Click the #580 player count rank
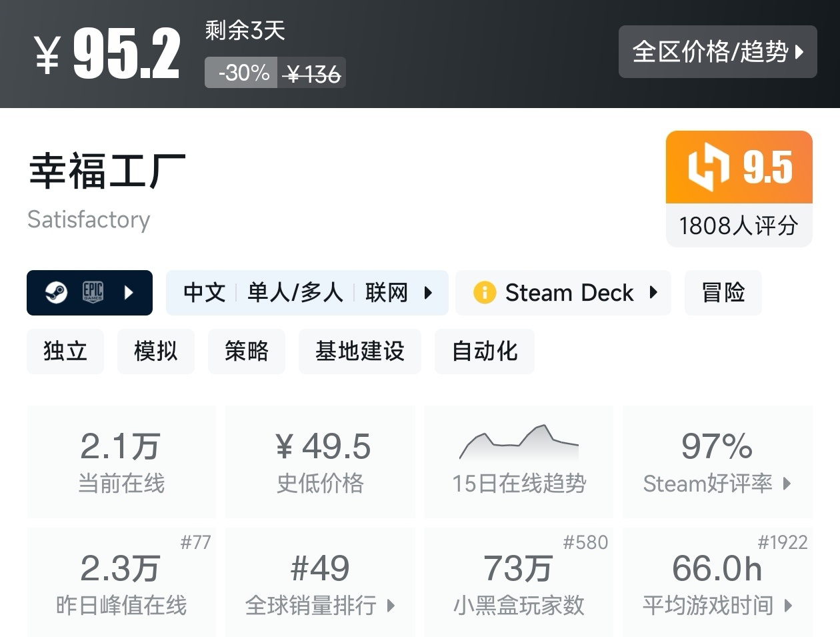Image resolution: width=840 pixels, height=637 pixels. pyautogui.click(x=585, y=542)
